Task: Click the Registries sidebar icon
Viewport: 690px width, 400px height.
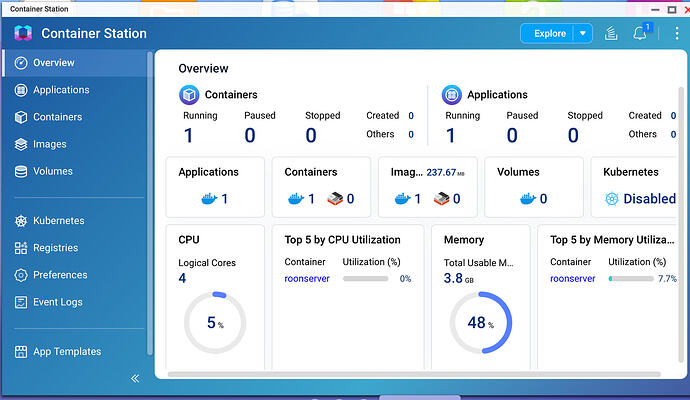Action: point(21,248)
